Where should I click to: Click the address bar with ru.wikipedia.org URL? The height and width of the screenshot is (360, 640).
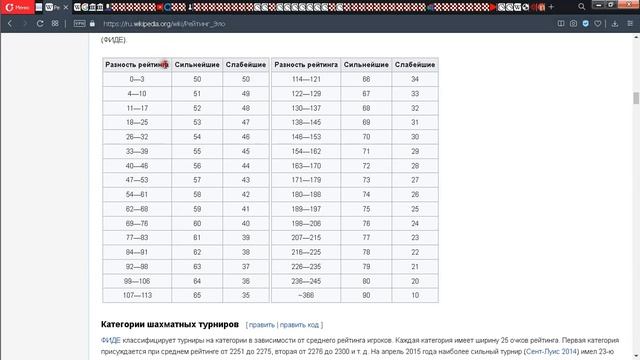(x=164, y=24)
